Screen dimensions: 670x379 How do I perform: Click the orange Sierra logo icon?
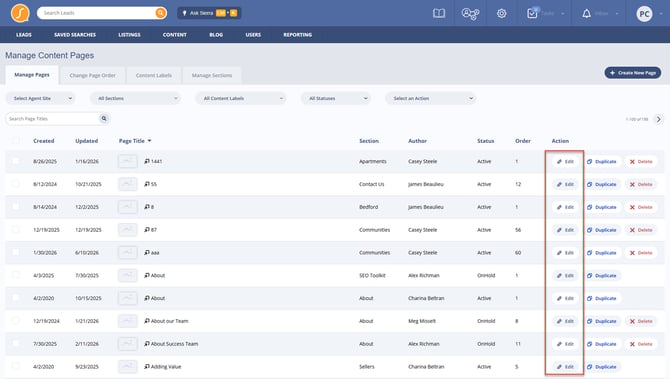tap(20, 13)
